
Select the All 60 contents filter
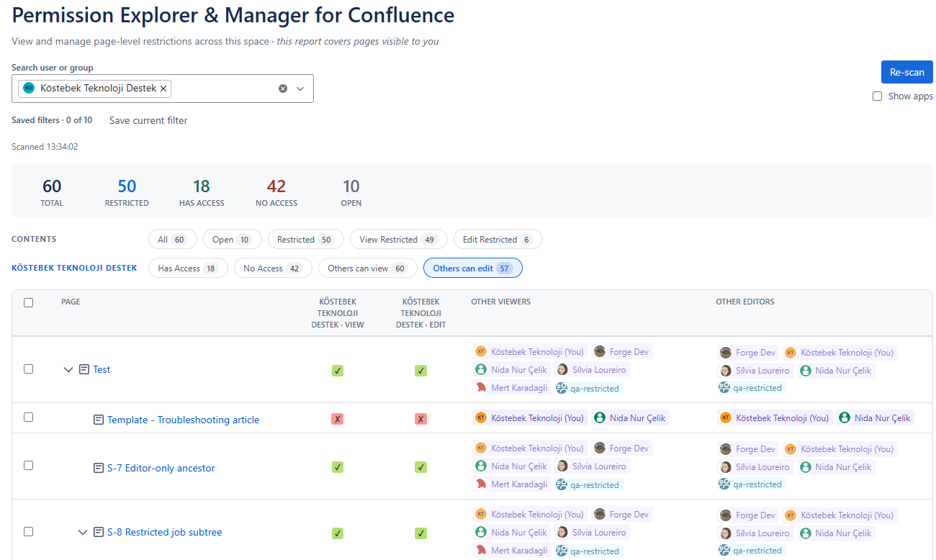(x=172, y=240)
